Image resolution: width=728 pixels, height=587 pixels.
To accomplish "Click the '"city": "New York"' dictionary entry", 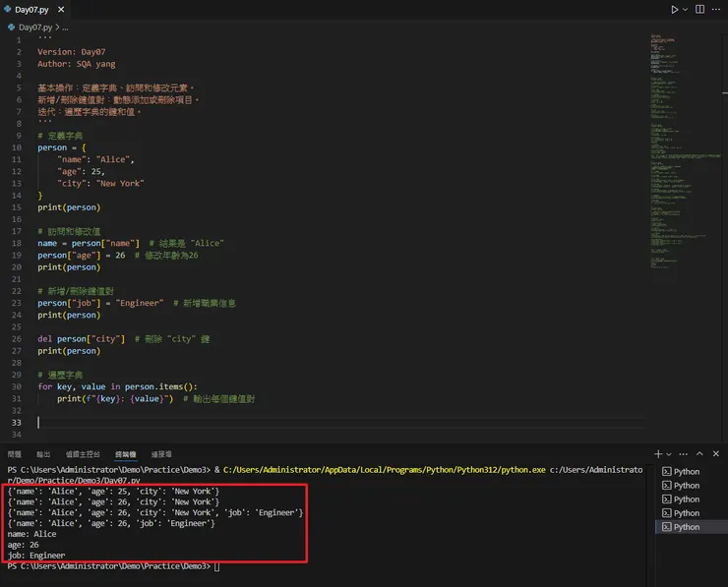I will [x=100, y=183].
